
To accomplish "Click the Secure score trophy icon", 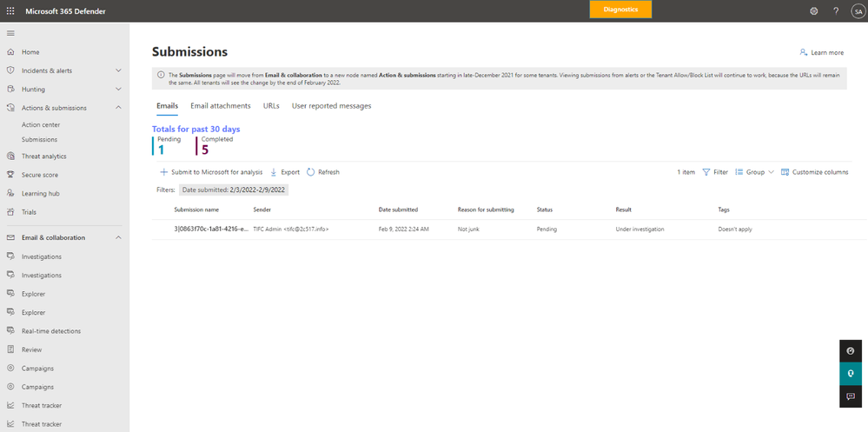I will point(10,175).
